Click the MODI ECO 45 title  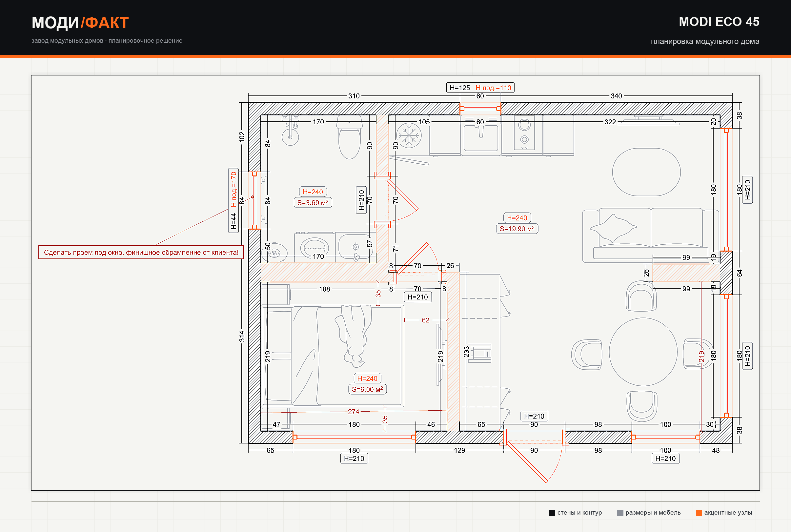(719, 22)
